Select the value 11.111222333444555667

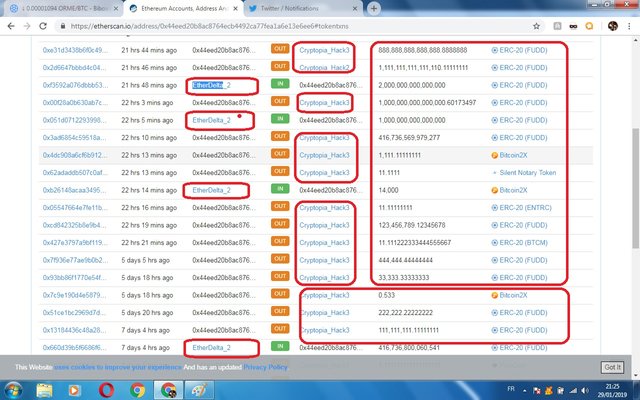click(x=415, y=243)
